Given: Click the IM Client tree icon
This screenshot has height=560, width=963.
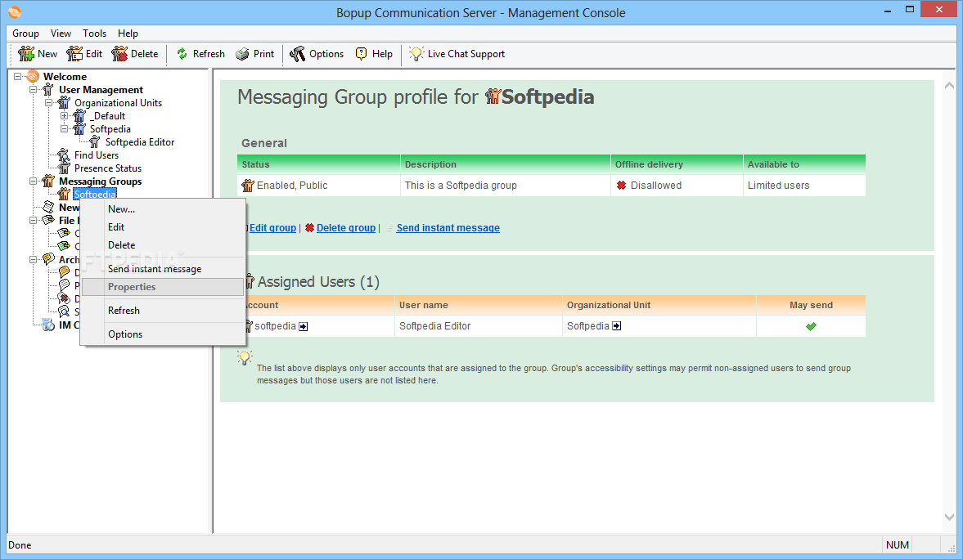Looking at the screenshot, I should (48, 325).
